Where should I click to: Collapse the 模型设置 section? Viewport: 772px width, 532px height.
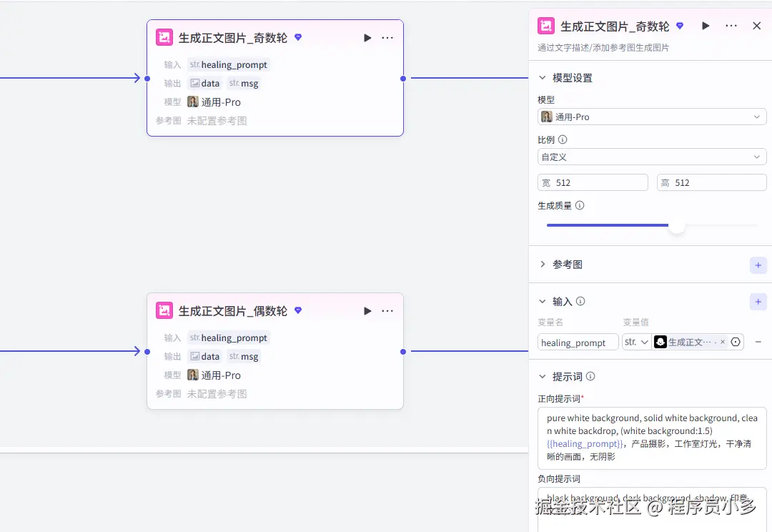[x=543, y=78]
